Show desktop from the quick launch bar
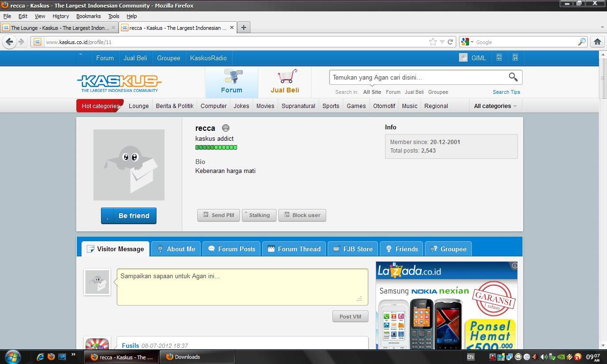Viewport: 607px width, 364px height. click(x=62, y=356)
